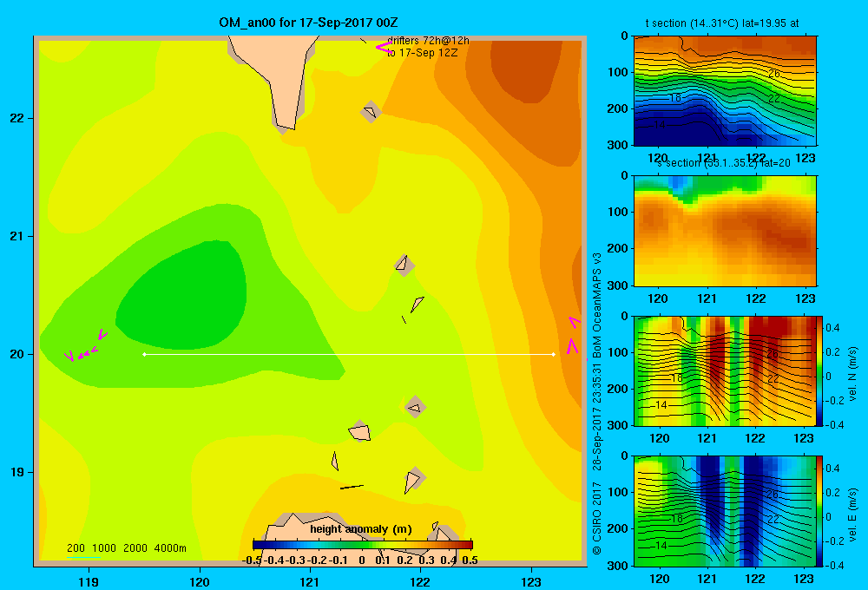Viewport: 868px width, 590px height.
Task: Click the 'vel. E (m/s)' axis label
Action: 852,514
